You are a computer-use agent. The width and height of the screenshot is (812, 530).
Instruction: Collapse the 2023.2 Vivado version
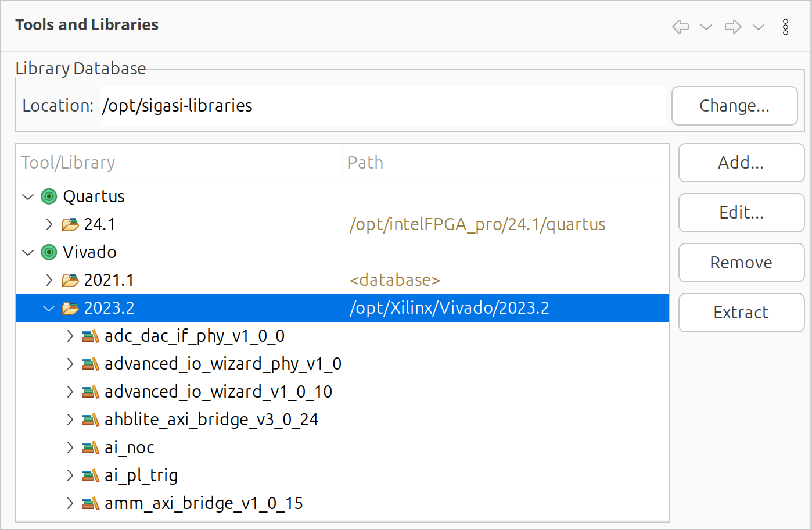click(49, 309)
